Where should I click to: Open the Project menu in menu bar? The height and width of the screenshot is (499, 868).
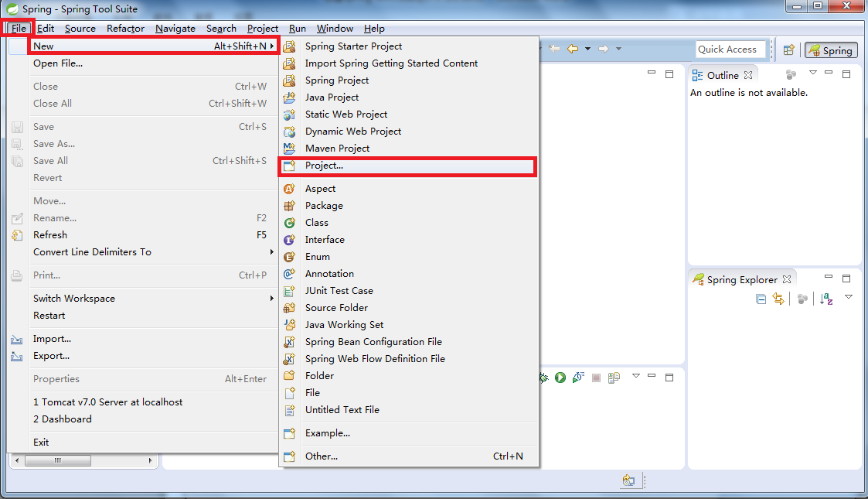point(262,29)
